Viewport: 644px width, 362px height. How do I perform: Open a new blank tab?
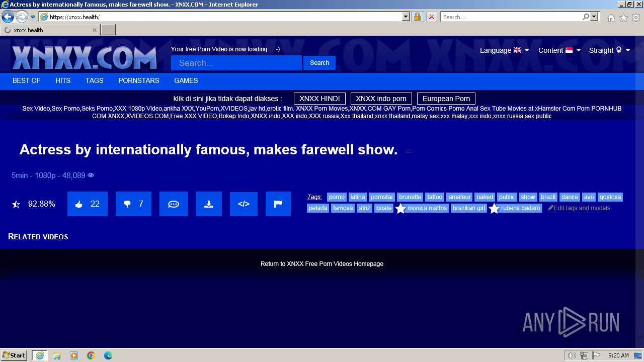coord(108,30)
